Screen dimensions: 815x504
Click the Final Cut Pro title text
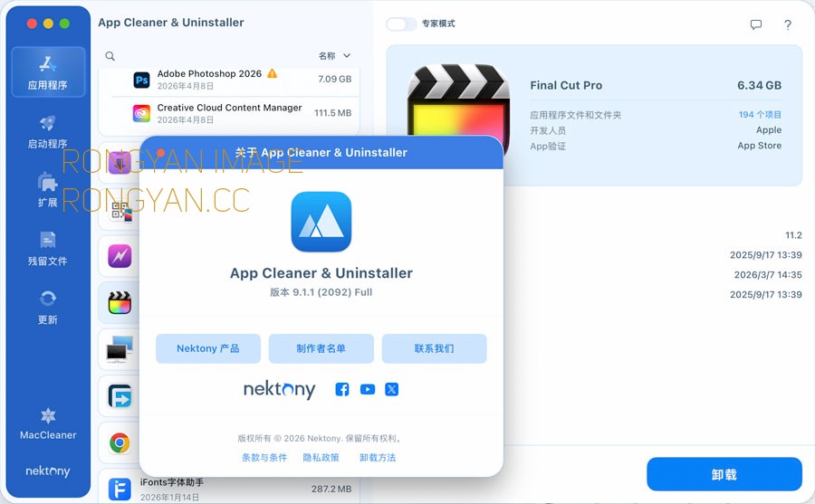tap(566, 86)
